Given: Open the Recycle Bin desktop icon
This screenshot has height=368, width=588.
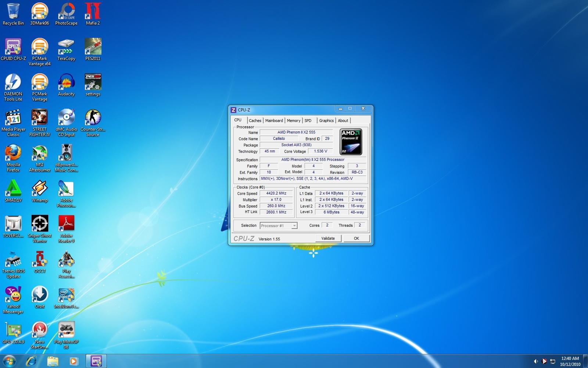Looking at the screenshot, I should 13,14.
